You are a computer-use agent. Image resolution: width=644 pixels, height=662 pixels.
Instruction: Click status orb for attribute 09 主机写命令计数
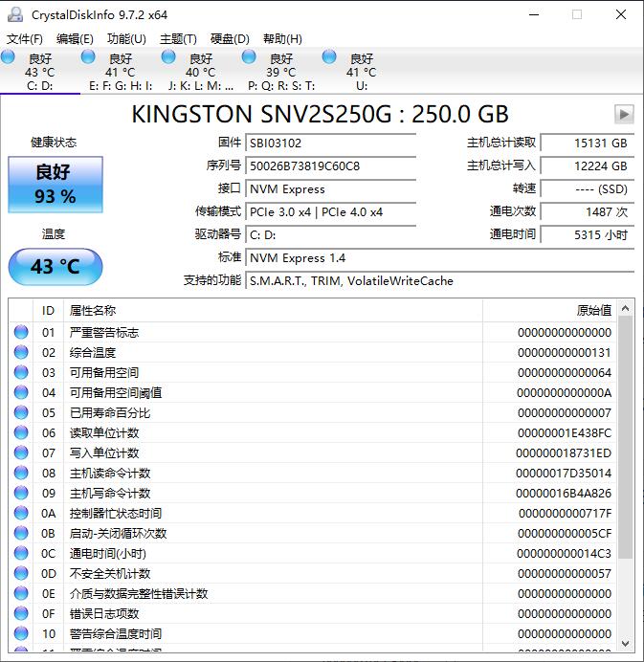coord(21,493)
